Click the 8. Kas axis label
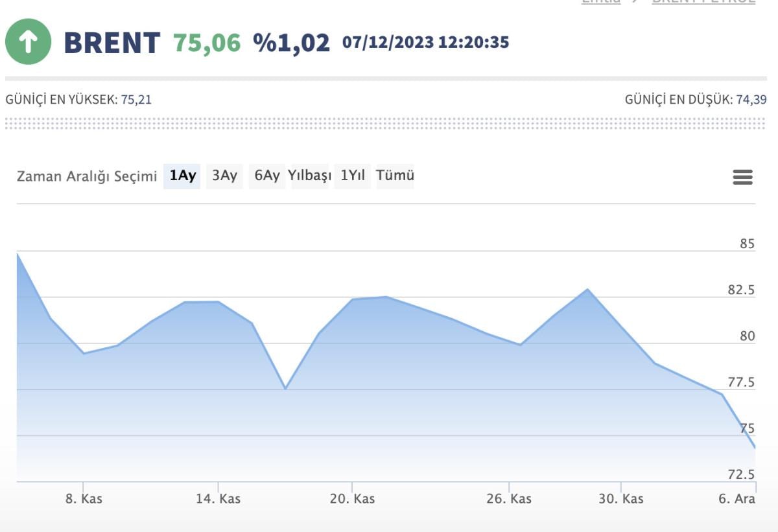Screen dimensions: 778x532 click(84, 499)
